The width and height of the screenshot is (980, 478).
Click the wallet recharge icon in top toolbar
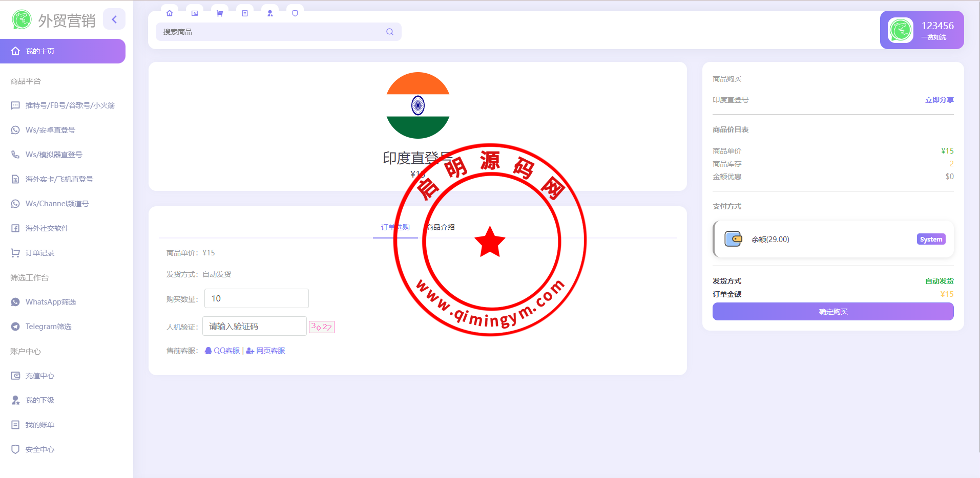tap(195, 13)
